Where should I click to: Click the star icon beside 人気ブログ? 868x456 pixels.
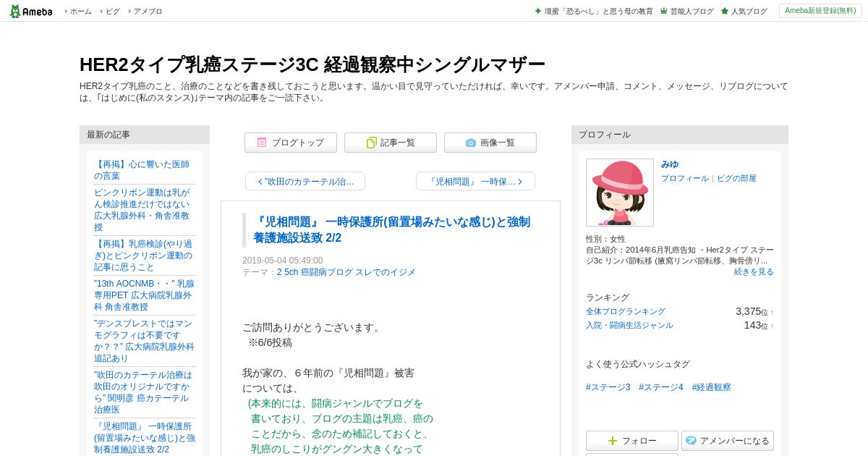[x=724, y=11]
